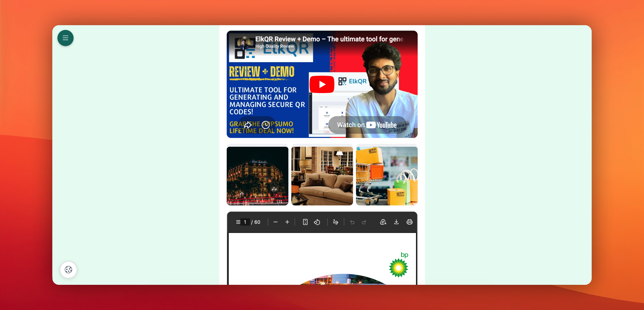Select the PDF draw annotation tool
Image resolution: width=644 pixels, height=310 pixels.
coord(335,222)
